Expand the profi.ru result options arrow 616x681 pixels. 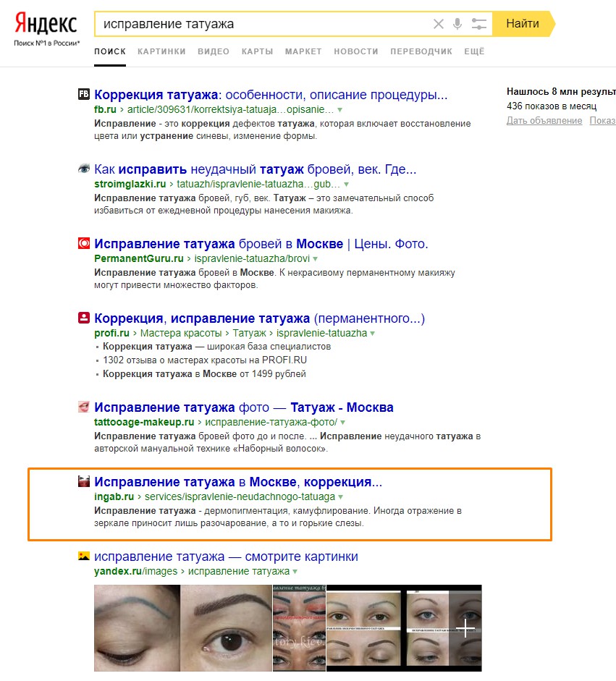click(372, 334)
